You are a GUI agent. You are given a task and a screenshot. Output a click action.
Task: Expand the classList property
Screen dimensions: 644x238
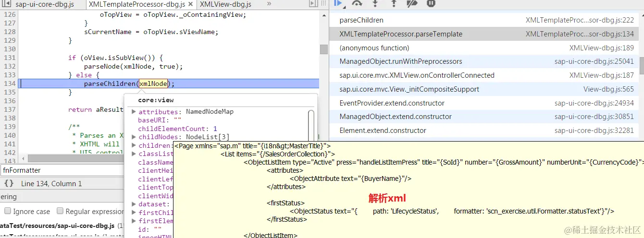click(x=134, y=154)
